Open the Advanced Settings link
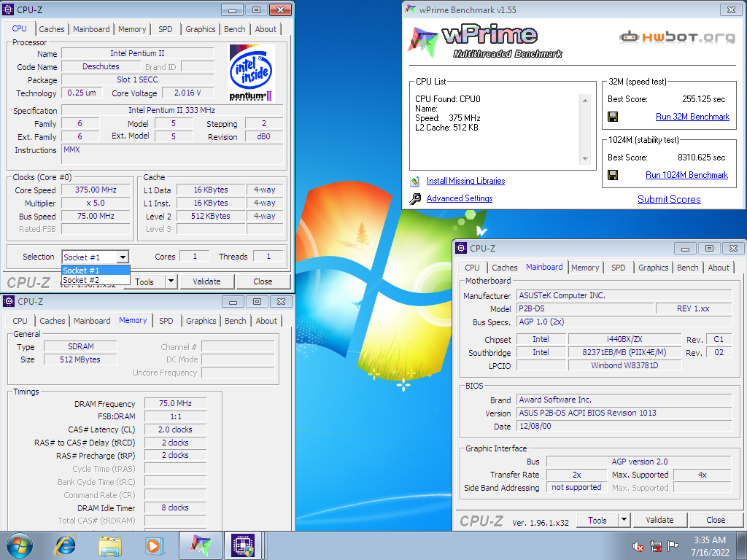The height and width of the screenshot is (560, 747). (x=460, y=198)
